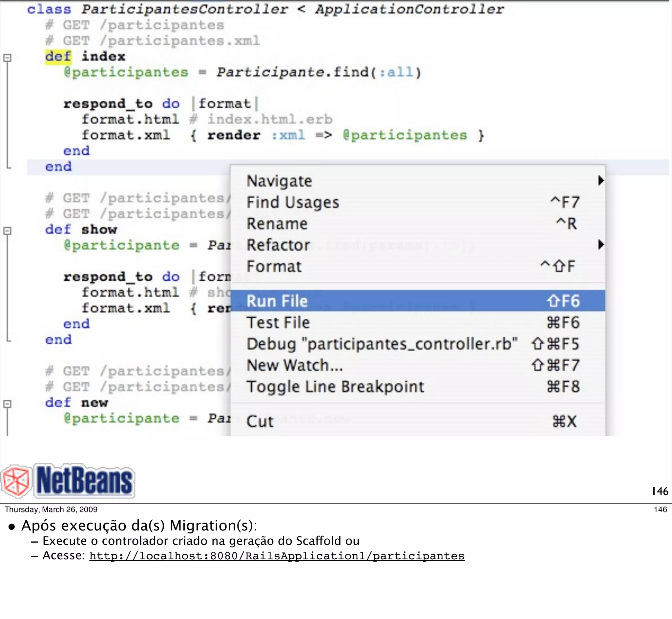The width and height of the screenshot is (672, 619).
Task: Choose Toggle Line Breakpoint option
Action: tap(335, 387)
